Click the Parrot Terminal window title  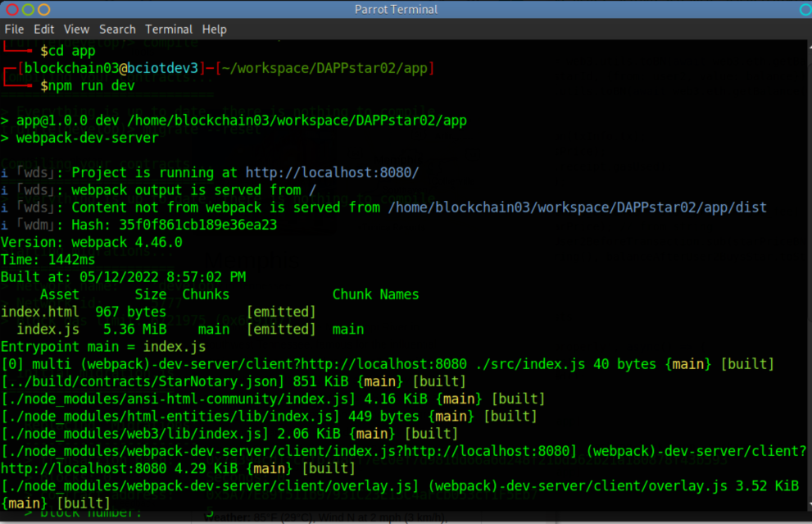point(396,9)
